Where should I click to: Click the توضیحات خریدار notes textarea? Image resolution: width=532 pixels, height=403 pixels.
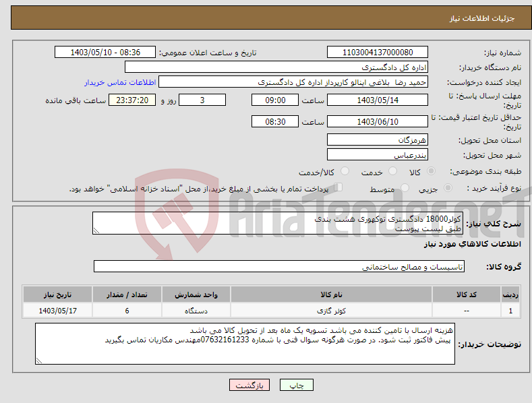pos(245,344)
